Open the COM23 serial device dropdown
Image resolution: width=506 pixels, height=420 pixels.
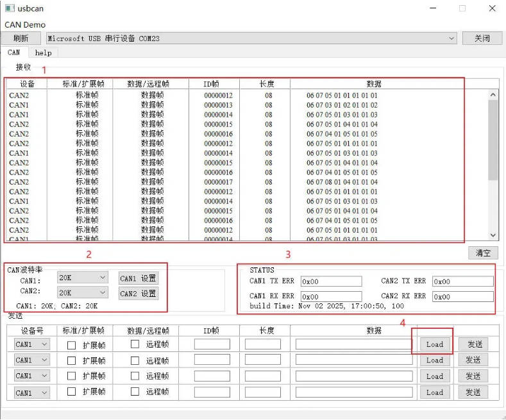pyautogui.click(x=251, y=38)
